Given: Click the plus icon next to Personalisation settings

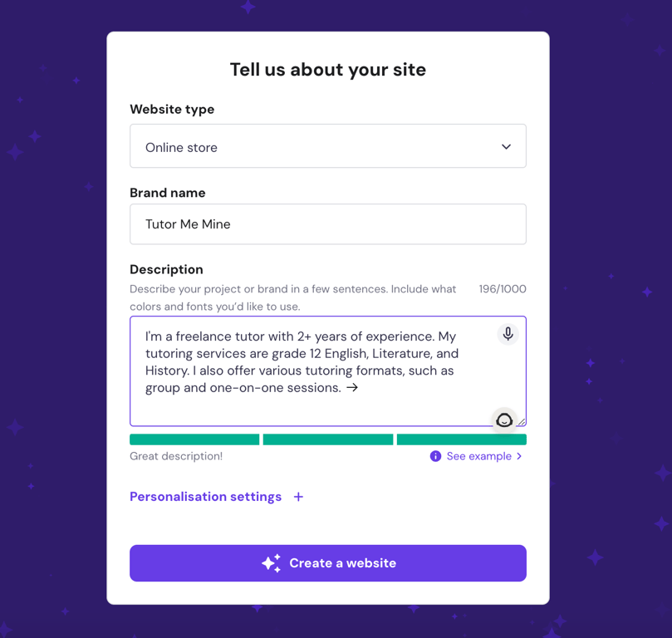Looking at the screenshot, I should 298,496.
